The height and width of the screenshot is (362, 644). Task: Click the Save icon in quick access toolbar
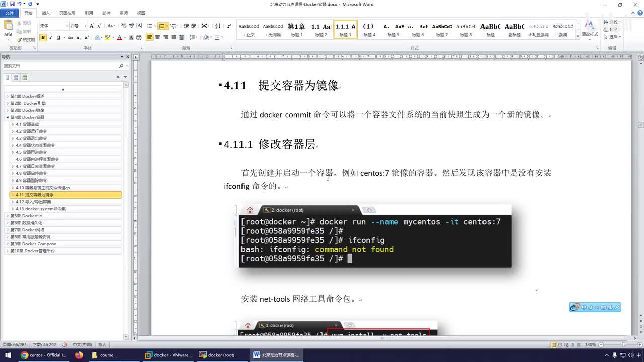[12, 4]
